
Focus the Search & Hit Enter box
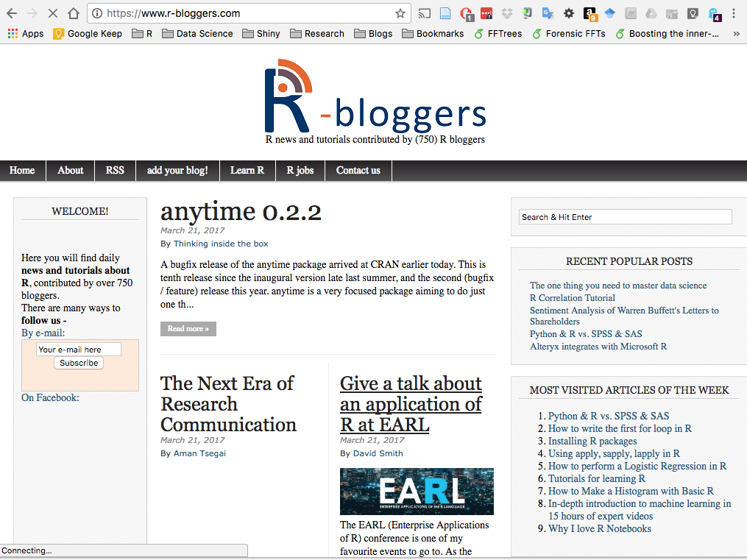[625, 217]
